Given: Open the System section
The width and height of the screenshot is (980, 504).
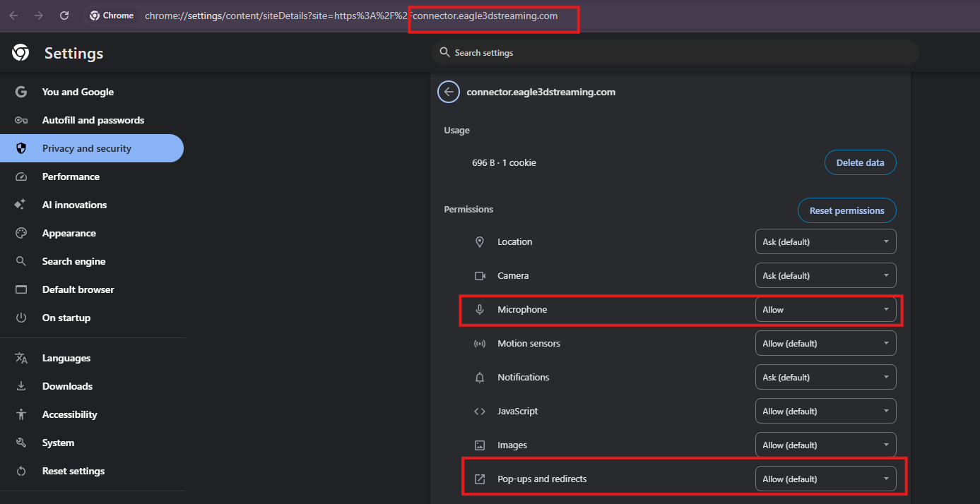Looking at the screenshot, I should click(92, 443).
